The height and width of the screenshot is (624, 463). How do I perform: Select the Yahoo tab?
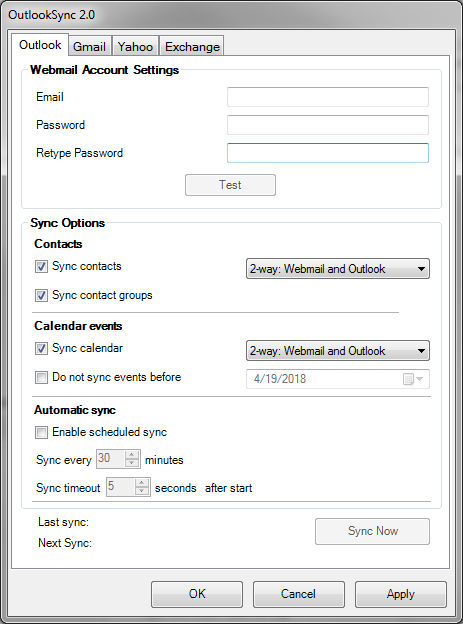(135, 47)
